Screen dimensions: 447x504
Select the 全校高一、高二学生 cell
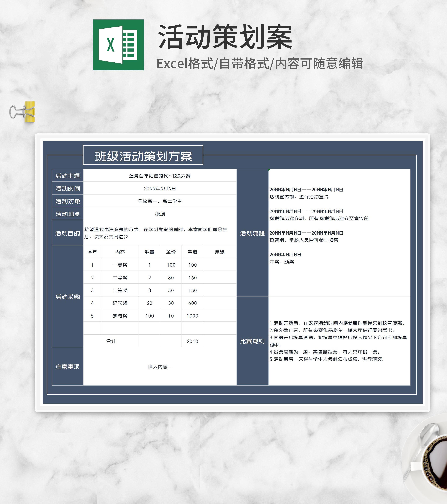tap(160, 201)
